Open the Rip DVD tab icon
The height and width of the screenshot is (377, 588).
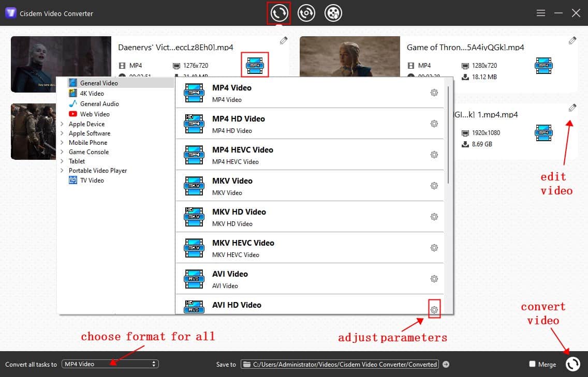tap(306, 13)
